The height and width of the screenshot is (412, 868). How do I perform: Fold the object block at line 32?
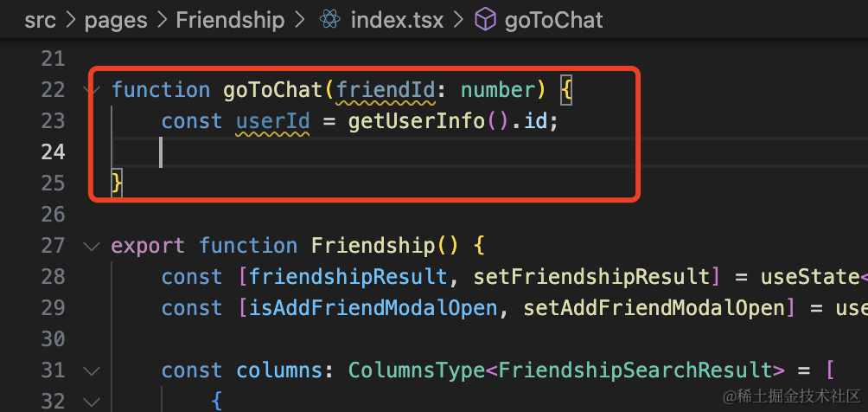tap(92, 402)
